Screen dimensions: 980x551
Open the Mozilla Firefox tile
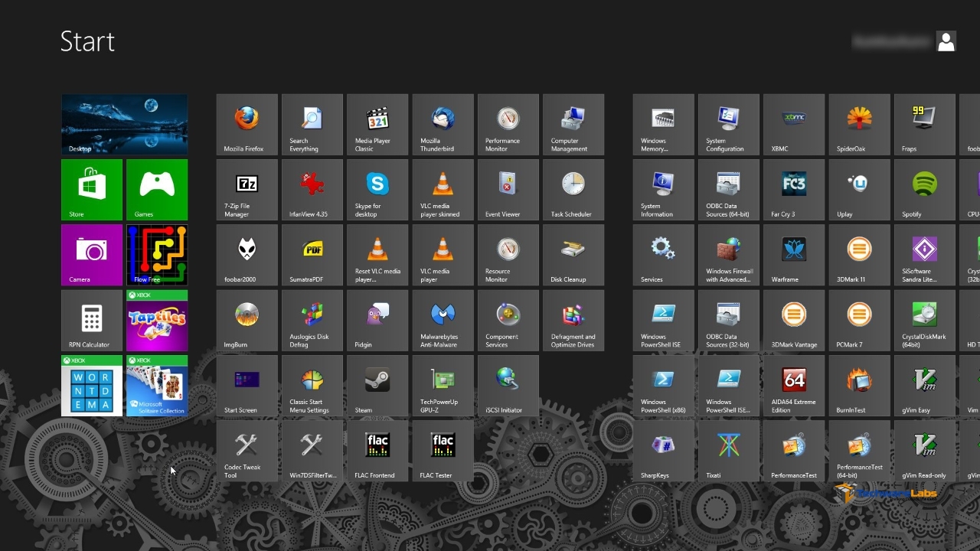point(247,124)
